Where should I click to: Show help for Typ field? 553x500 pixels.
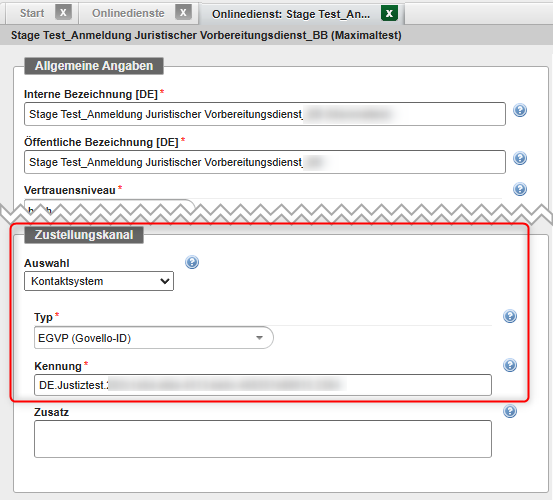510,316
